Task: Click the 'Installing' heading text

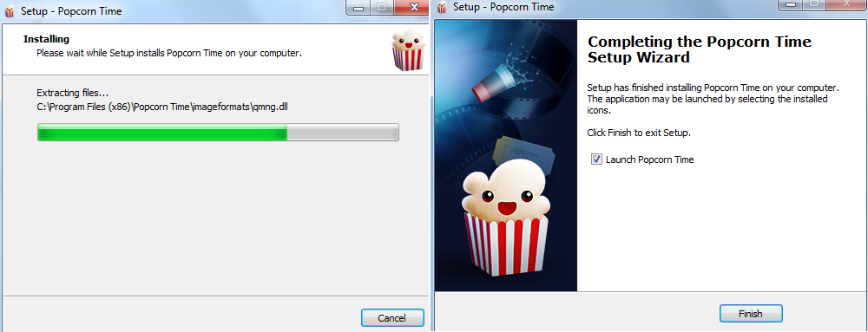Action: (x=46, y=39)
